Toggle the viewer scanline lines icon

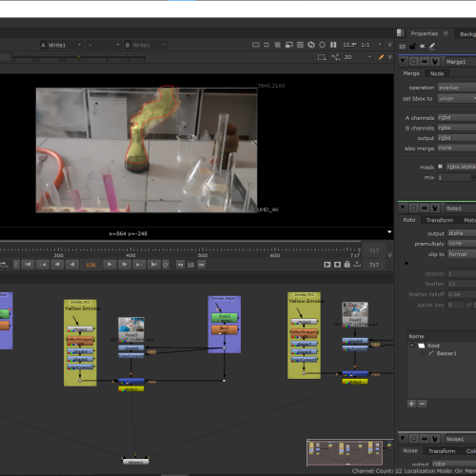tap(300, 45)
